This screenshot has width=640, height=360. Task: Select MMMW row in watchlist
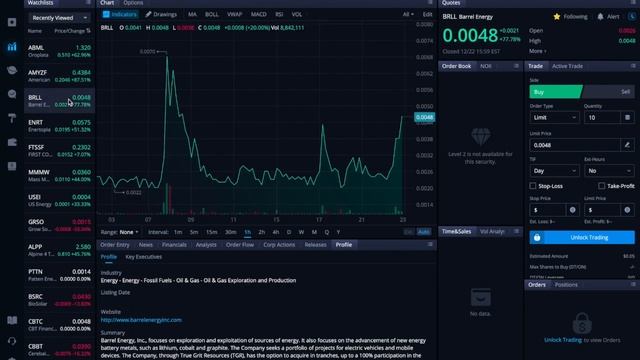tap(60, 176)
